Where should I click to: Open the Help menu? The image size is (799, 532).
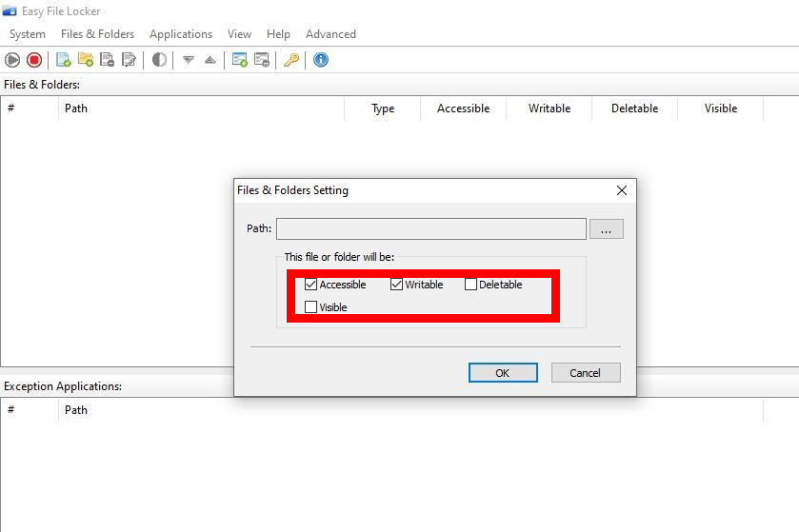[278, 34]
